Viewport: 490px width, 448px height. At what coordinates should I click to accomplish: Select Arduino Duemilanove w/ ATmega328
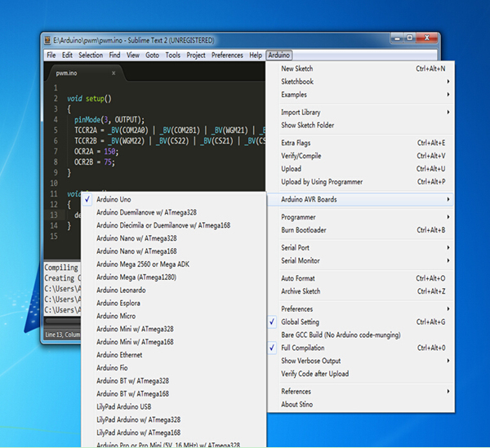coord(174,212)
